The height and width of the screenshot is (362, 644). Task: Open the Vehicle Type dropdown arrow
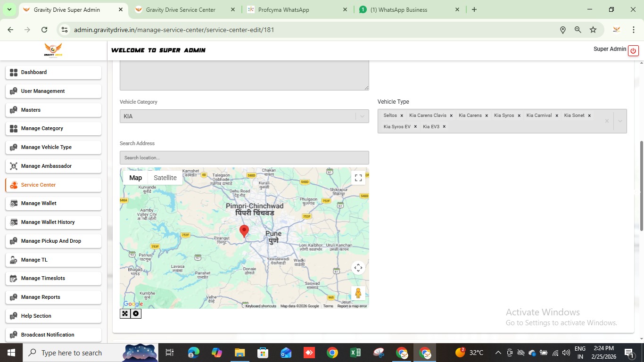(x=620, y=121)
